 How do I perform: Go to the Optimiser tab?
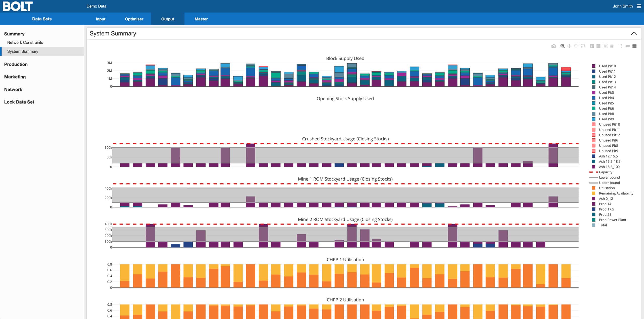[134, 19]
